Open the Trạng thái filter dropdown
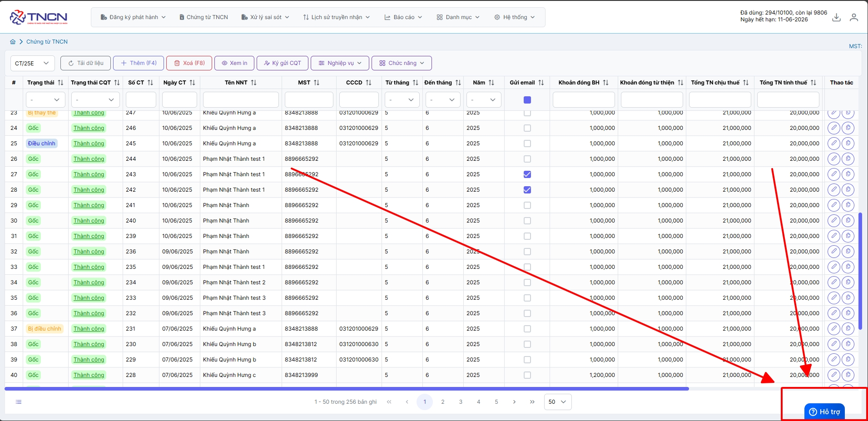The width and height of the screenshot is (868, 421). tap(45, 100)
